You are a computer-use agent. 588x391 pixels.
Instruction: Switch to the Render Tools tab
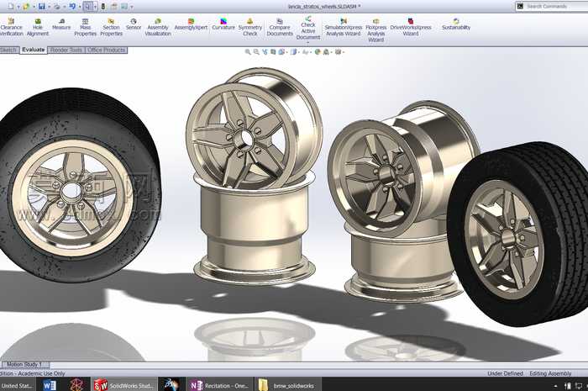pyautogui.click(x=66, y=50)
